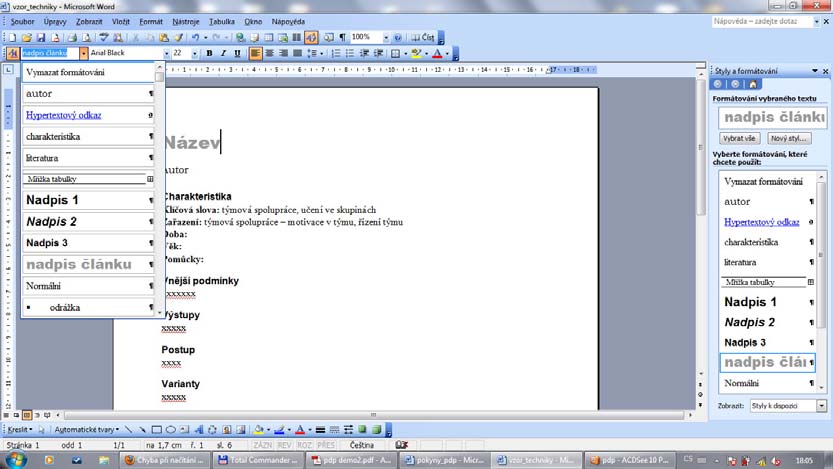Open the Tabulka menu

click(222, 22)
